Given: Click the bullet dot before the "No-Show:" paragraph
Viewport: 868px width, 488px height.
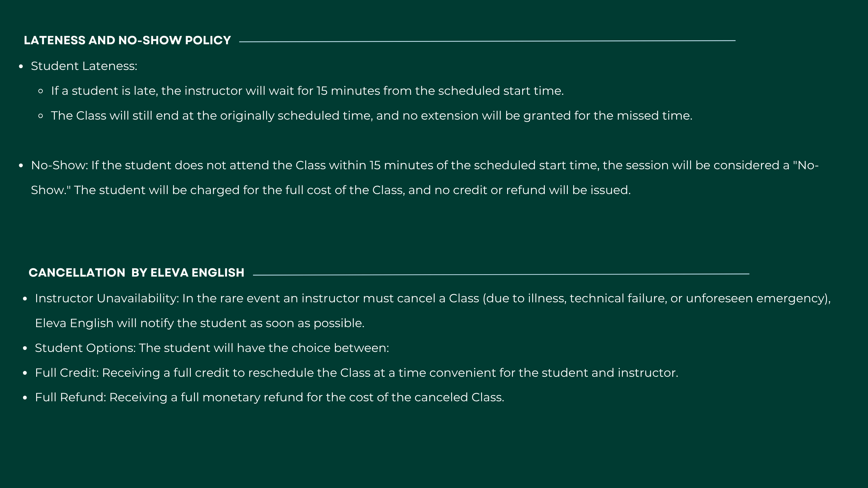Looking at the screenshot, I should 21,165.
